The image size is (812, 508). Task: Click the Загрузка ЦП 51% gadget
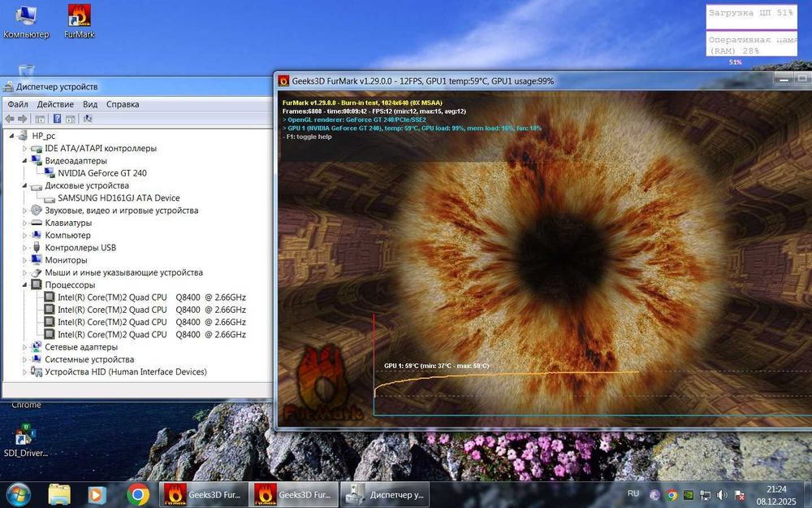pyautogui.click(x=750, y=17)
